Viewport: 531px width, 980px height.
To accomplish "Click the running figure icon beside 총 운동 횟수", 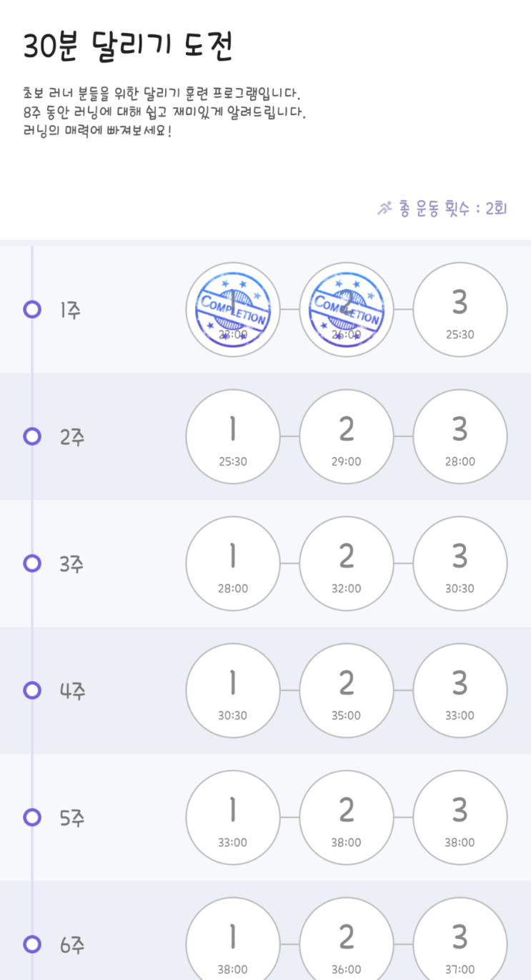I will pos(384,208).
